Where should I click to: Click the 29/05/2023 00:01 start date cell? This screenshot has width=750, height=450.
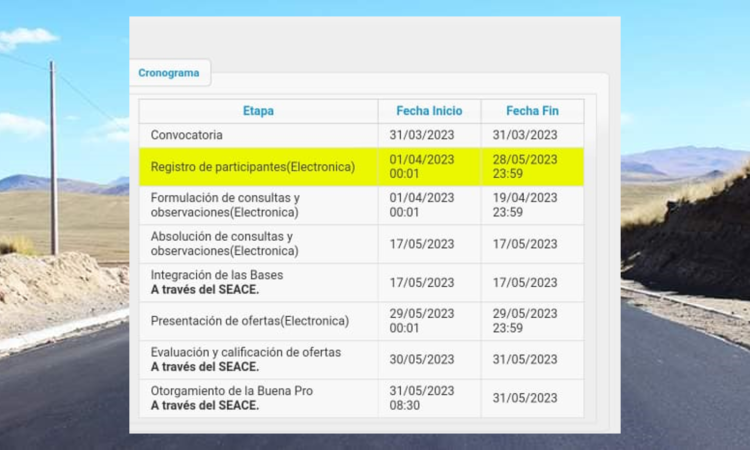tap(421, 321)
